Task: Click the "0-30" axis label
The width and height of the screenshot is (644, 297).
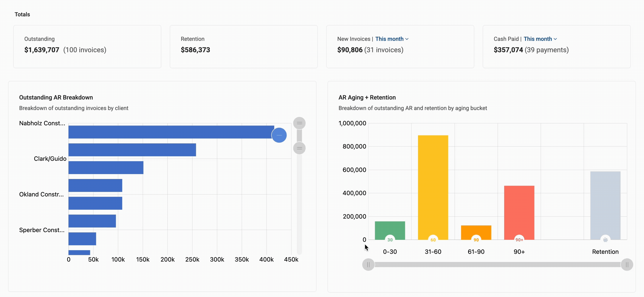Action: click(x=390, y=252)
